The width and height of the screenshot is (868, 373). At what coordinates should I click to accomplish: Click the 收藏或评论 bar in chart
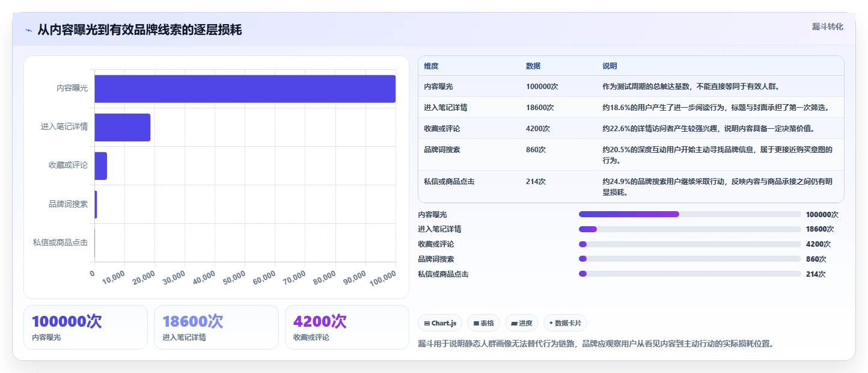point(100,165)
